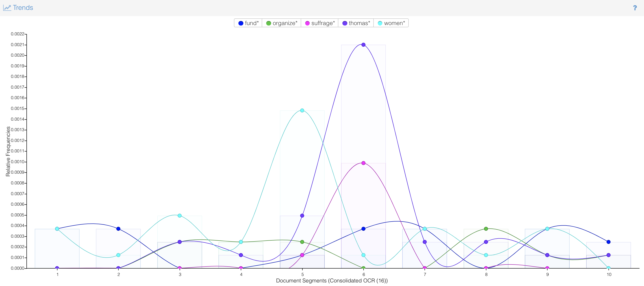The height and width of the screenshot is (286, 644).
Task: Click women* data point at segment 7
Action: coord(425,229)
